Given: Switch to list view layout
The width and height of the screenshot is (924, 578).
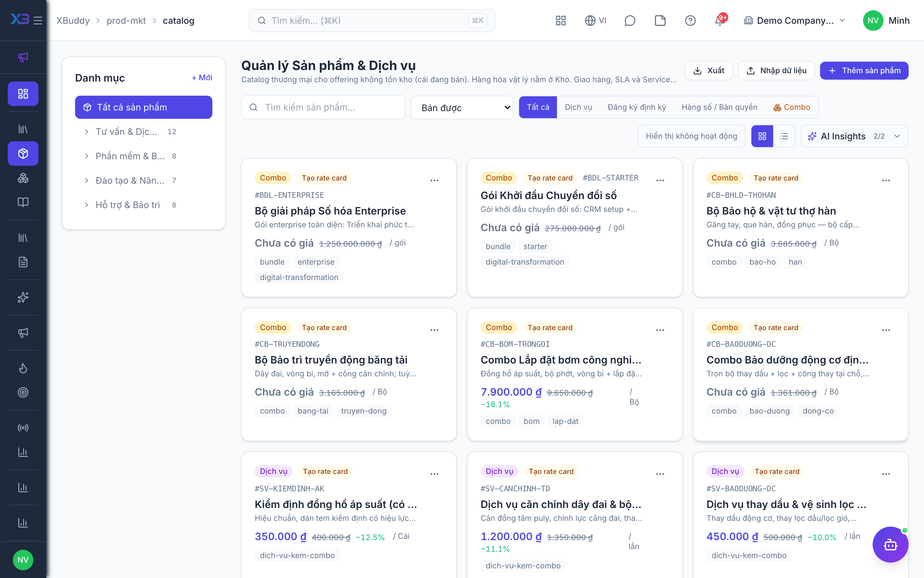Looking at the screenshot, I should pos(784,136).
